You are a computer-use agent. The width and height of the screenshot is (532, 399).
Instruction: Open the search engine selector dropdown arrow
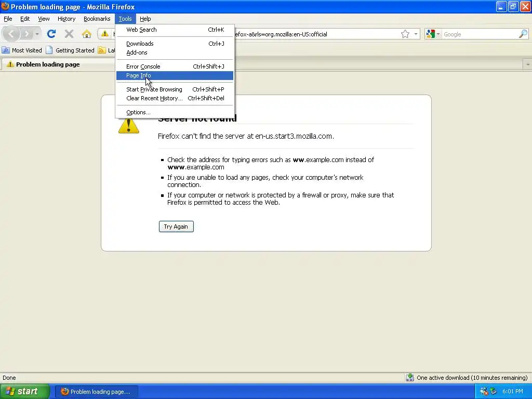click(438, 34)
